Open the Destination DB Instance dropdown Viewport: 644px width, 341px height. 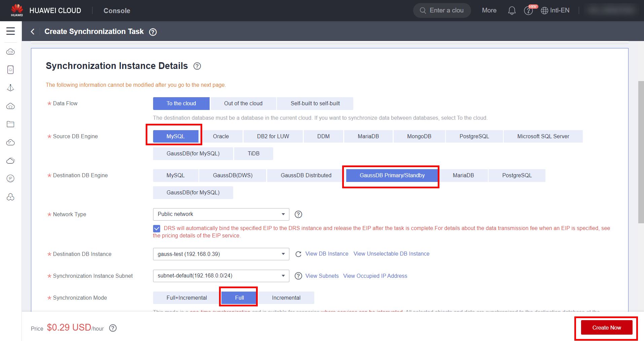click(x=221, y=254)
